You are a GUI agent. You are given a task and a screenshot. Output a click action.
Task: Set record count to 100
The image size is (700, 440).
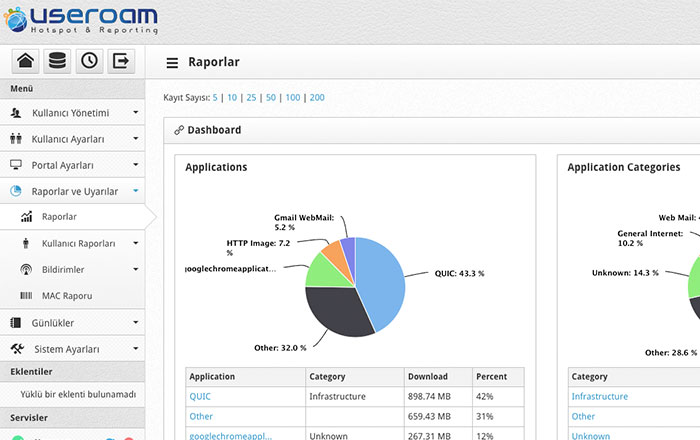(x=293, y=97)
